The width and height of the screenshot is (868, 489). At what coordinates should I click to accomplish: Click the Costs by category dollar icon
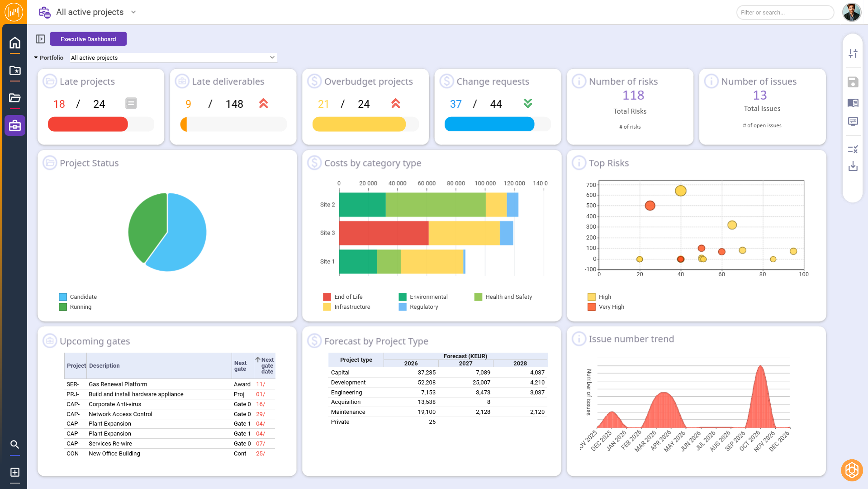(314, 163)
